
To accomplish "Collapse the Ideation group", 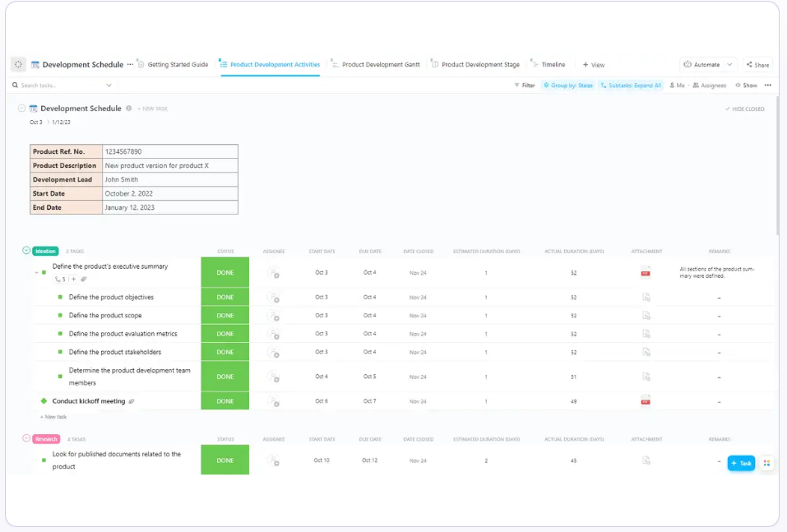I will (26, 250).
